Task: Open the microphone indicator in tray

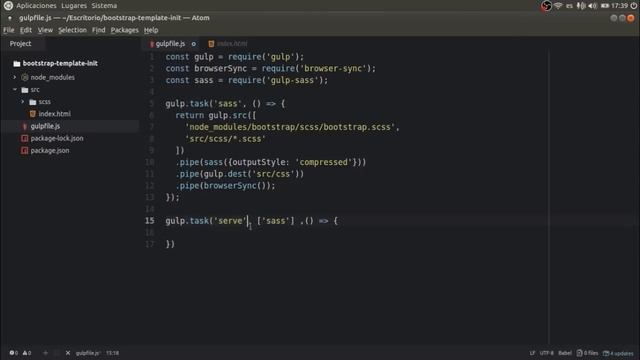Action: pos(581,6)
